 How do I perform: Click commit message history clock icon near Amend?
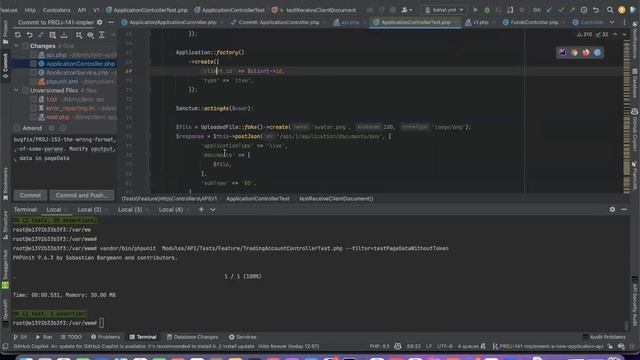coord(63,128)
